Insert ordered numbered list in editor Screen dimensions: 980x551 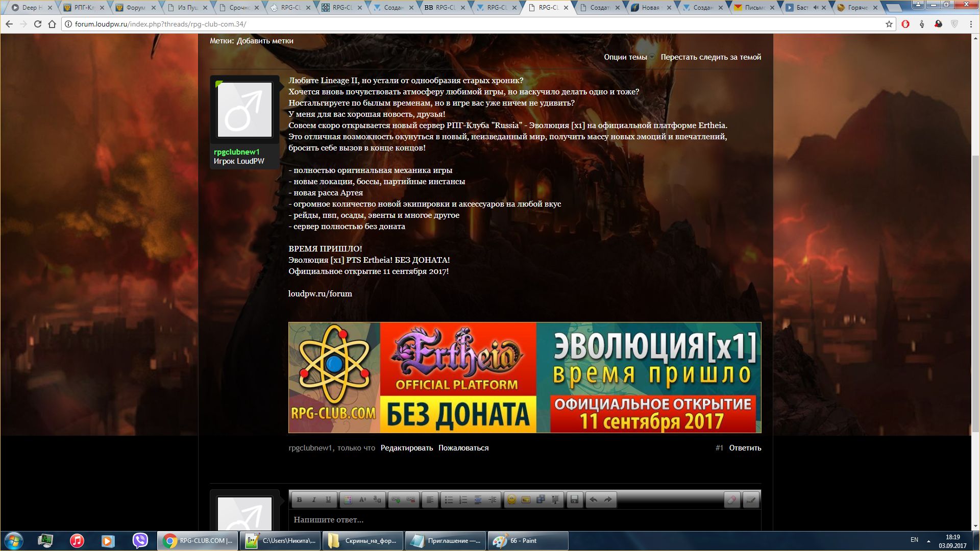(463, 499)
